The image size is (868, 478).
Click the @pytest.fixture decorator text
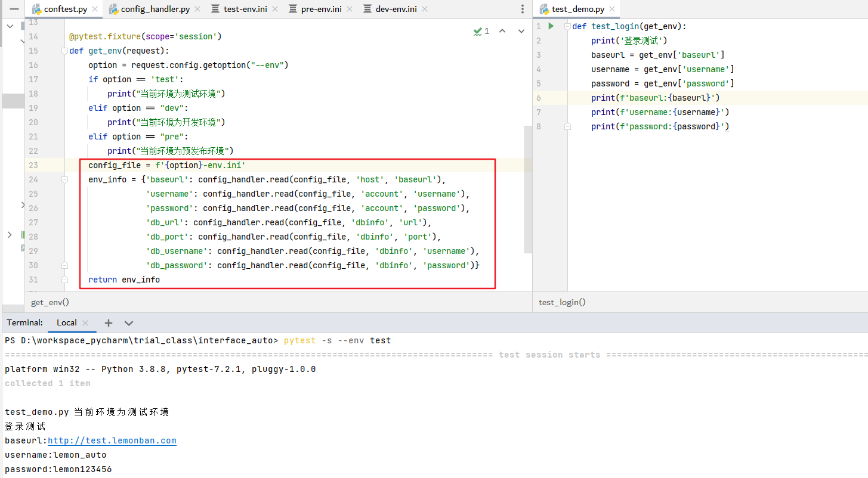point(146,36)
